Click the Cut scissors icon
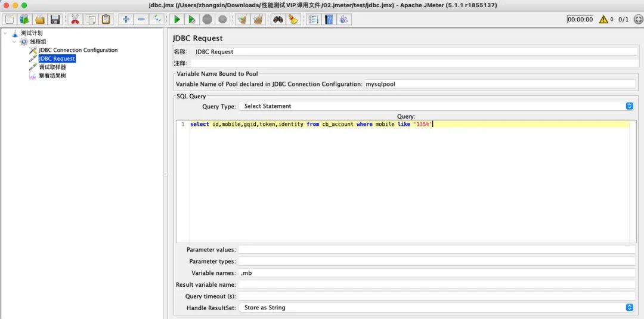644x319 pixels. (x=75, y=19)
